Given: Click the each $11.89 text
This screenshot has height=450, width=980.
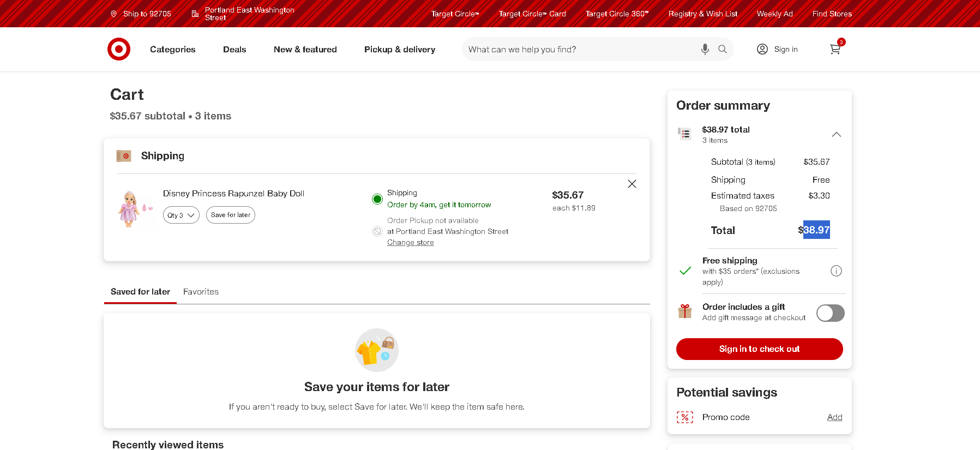Looking at the screenshot, I should click(x=574, y=208).
